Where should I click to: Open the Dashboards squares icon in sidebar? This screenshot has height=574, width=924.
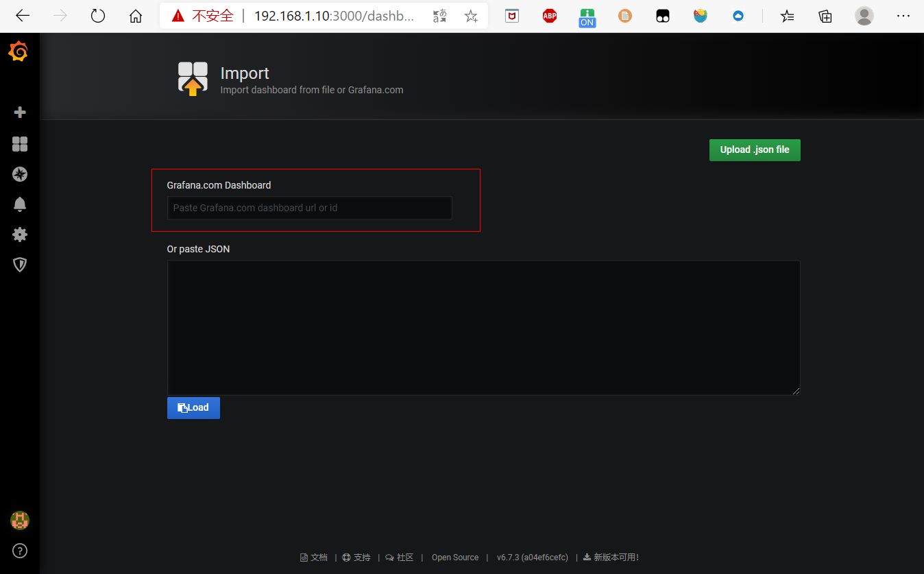[x=20, y=143]
